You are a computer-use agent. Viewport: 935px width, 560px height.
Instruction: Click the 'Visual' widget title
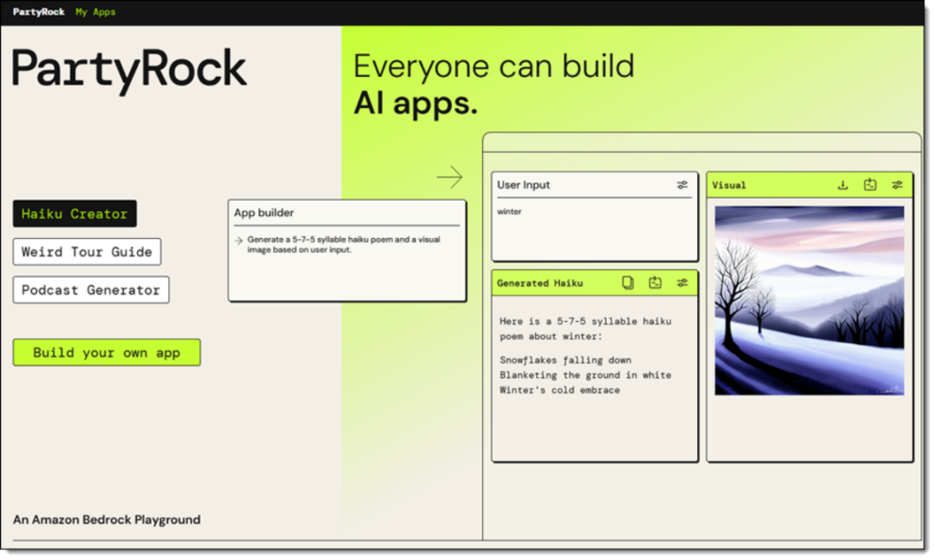click(729, 185)
